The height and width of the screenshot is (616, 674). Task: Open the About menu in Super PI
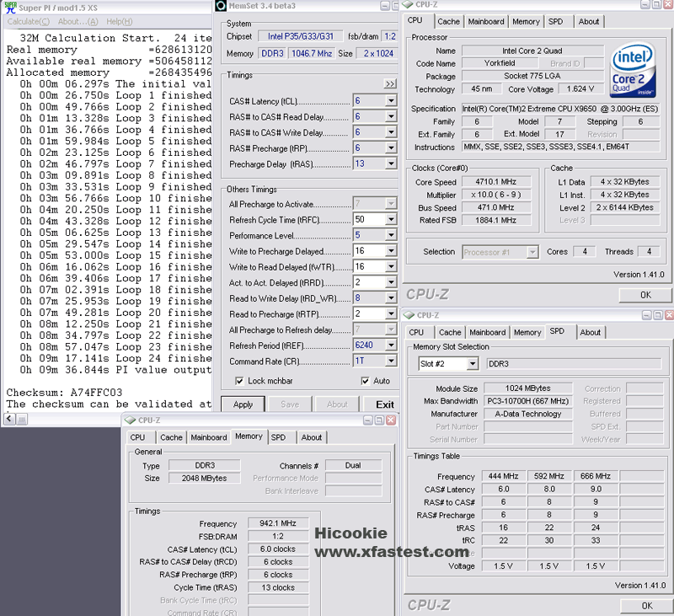[x=78, y=22]
